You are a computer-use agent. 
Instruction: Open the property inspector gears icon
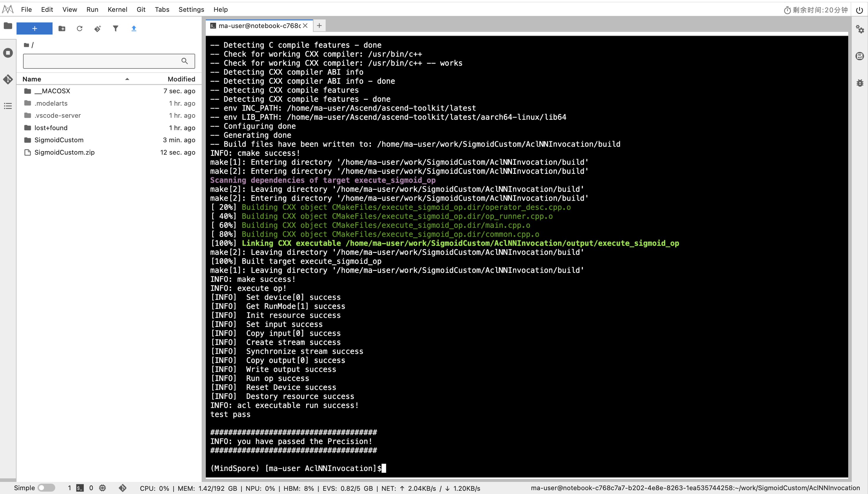tap(859, 29)
